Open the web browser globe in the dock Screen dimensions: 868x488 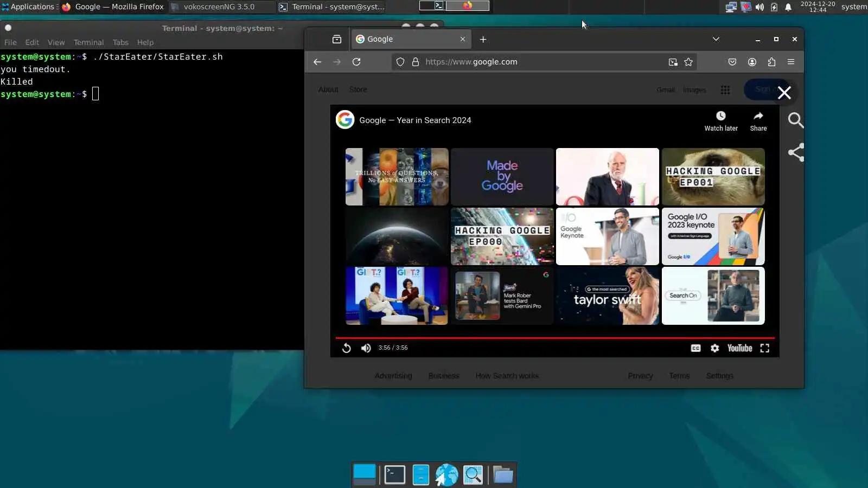[x=446, y=475]
